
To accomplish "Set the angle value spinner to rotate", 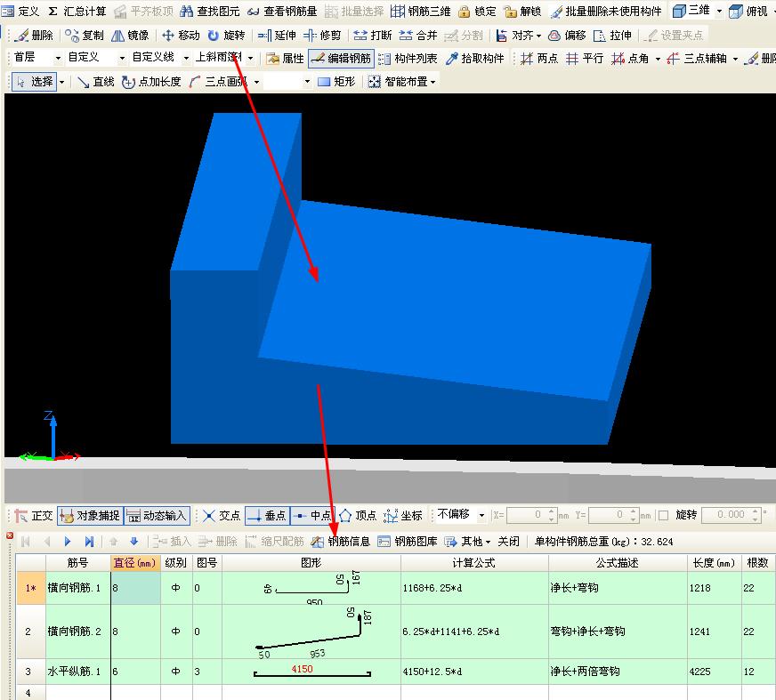I will [732, 515].
